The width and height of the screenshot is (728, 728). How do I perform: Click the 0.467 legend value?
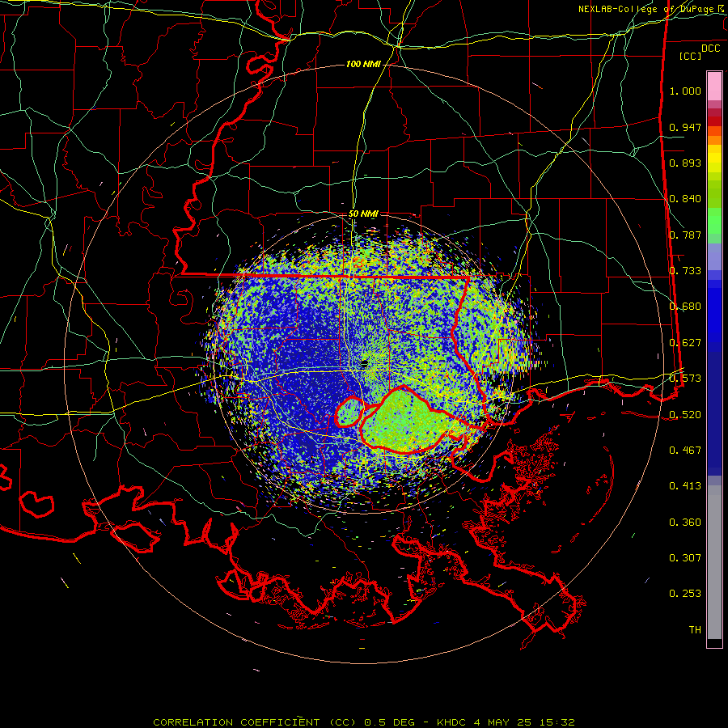click(x=685, y=451)
